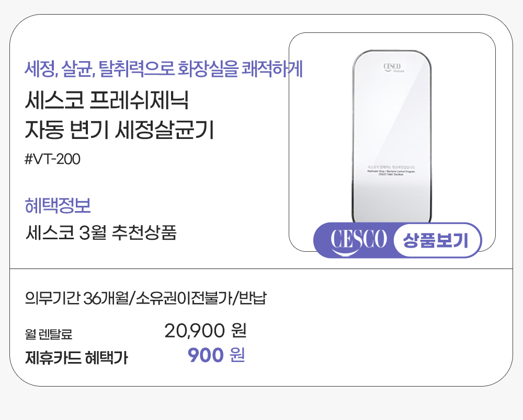This screenshot has height=420, width=523.
Task: Click the CESCO logo in purple badge
Action: (359, 240)
